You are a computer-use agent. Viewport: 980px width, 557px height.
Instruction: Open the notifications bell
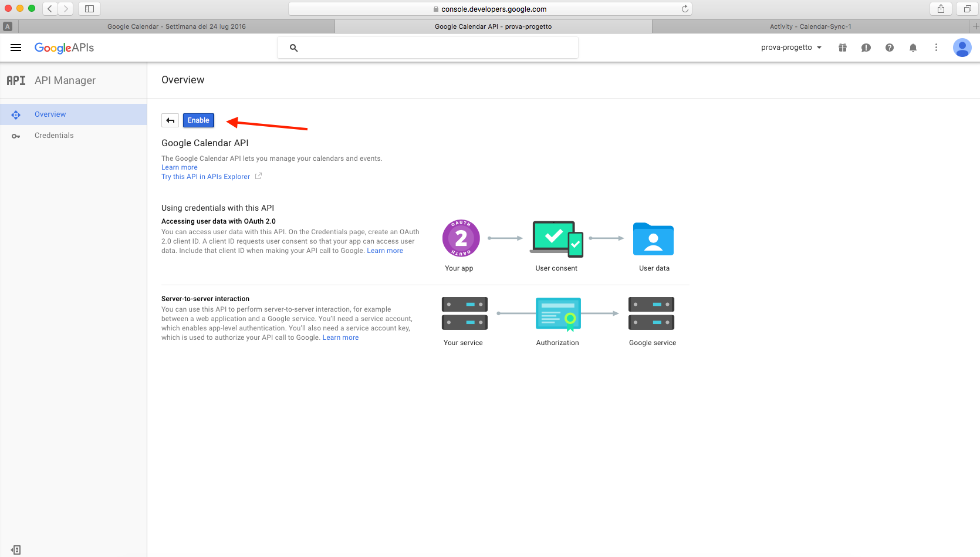click(x=913, y=48)
